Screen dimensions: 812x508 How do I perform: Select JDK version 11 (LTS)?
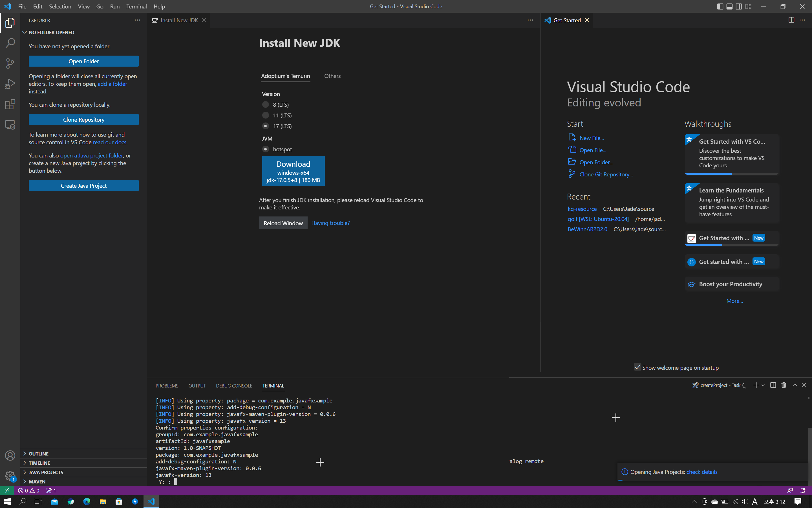[x=265, y=115]
